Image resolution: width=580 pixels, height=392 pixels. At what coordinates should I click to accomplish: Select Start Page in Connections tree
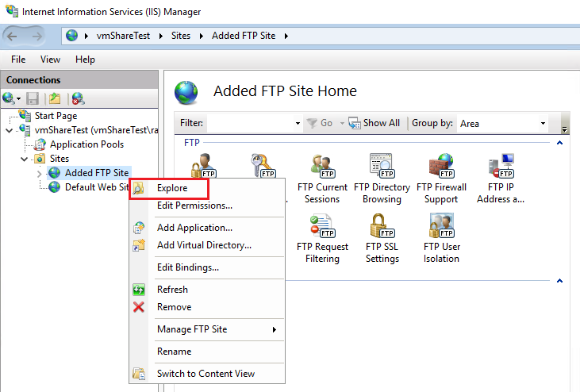tap(56, 116)
